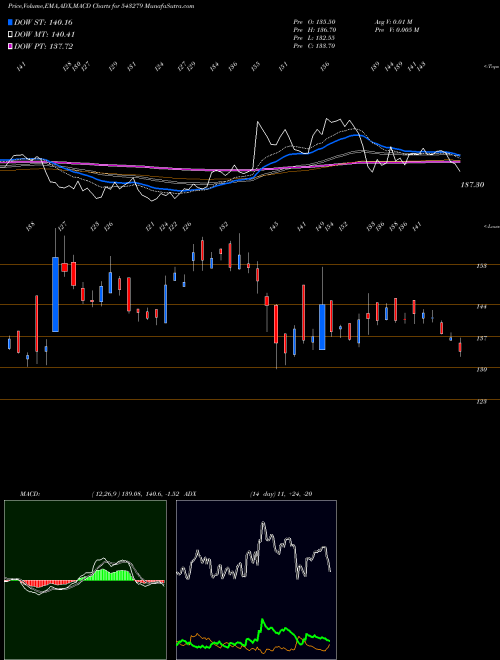Viewport: 500px width, 660px height.
Task: Open the ADX indicator panel
Action: (256, 580)
